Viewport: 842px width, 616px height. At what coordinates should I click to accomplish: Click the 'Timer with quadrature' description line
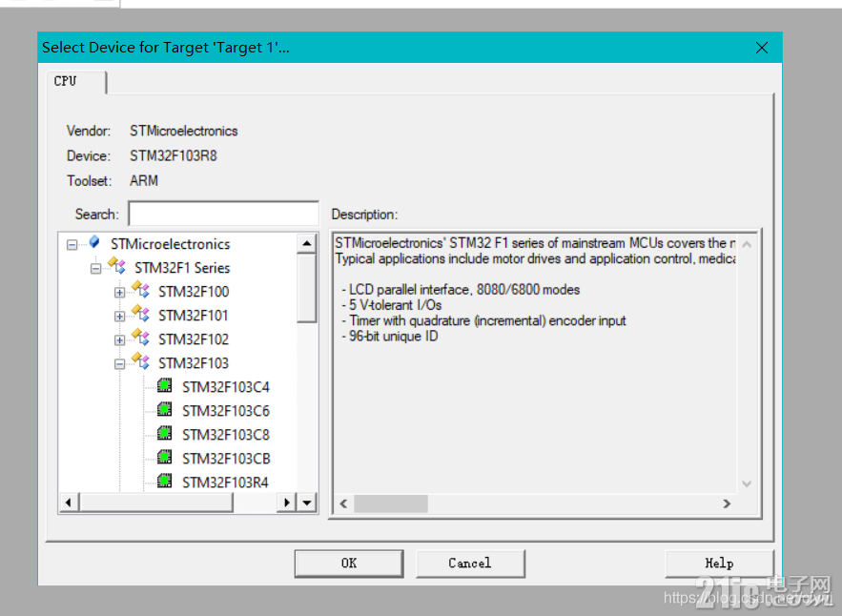[483, 320]
